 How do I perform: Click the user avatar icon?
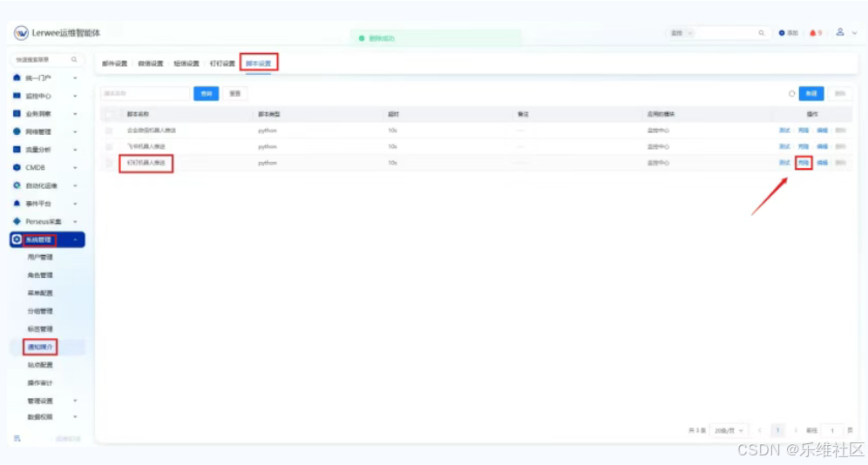click(x=840, y=32)
